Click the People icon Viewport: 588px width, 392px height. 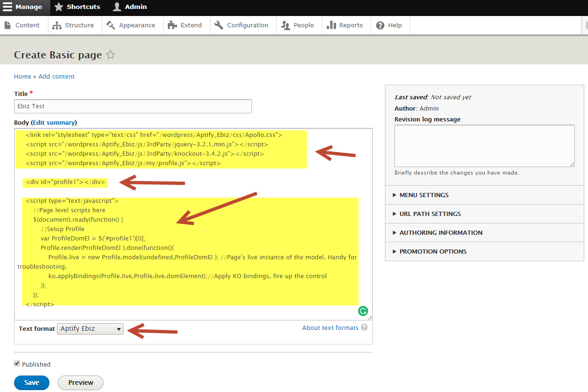(285, 25)
